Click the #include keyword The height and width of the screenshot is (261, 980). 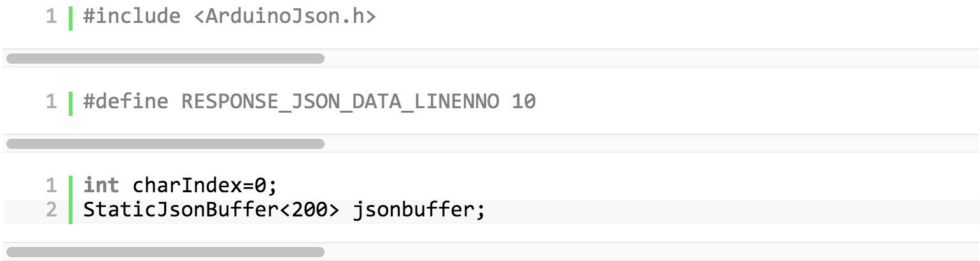point(132,17)
